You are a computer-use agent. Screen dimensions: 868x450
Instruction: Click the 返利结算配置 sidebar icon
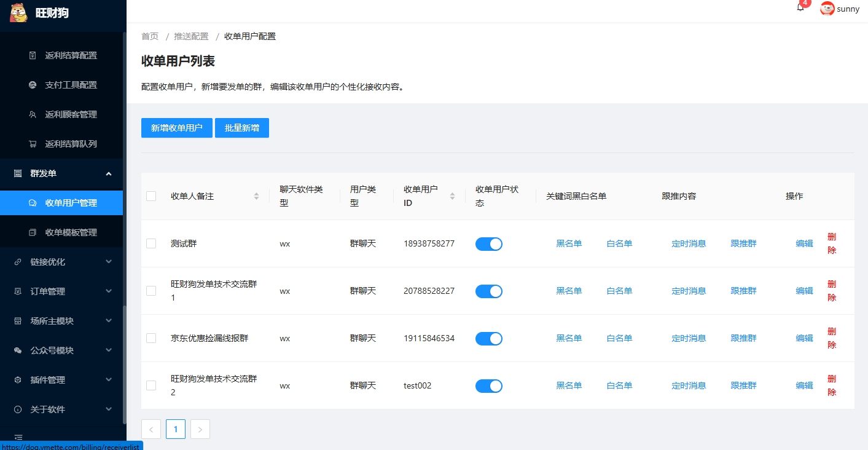tap(33, 55)
